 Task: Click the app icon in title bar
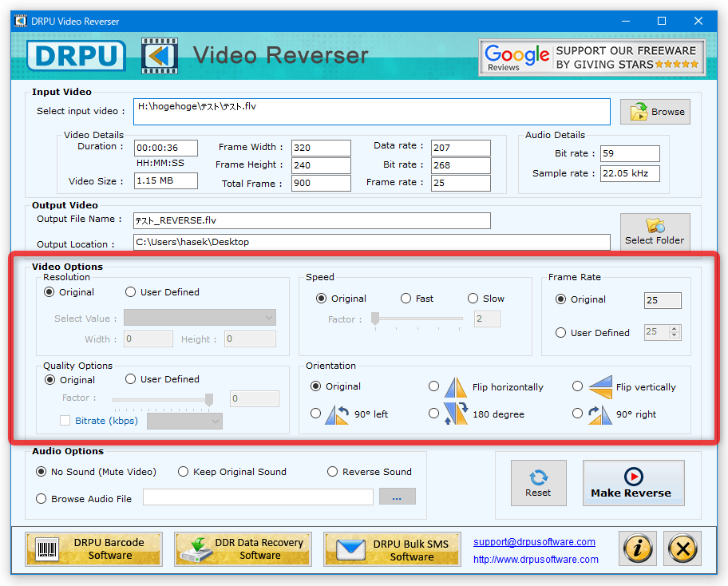point(21,22)
